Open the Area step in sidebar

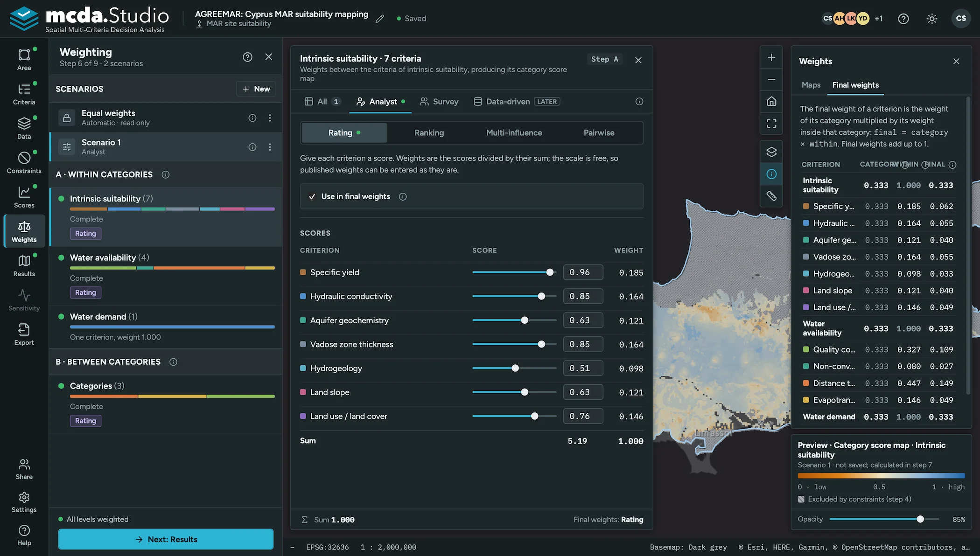click(x=24, y=59)
